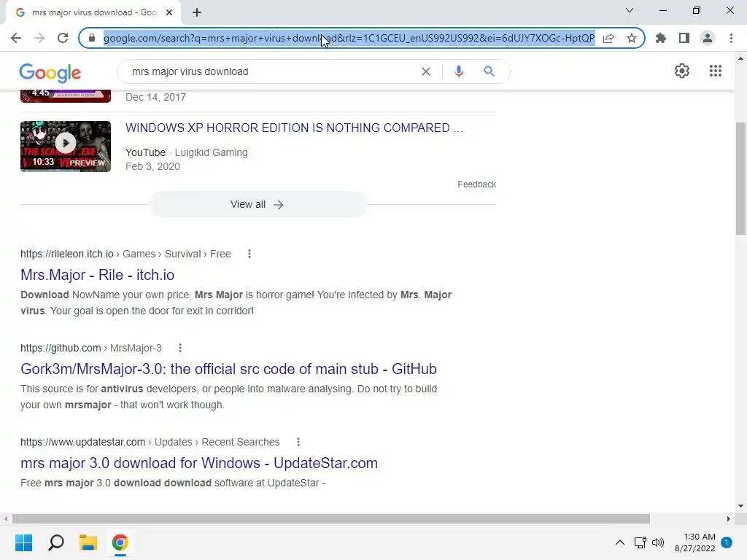The height and width of the screenshot is (560, 747).
Task: Share this page icon in address bar
Action: point(608,38)
